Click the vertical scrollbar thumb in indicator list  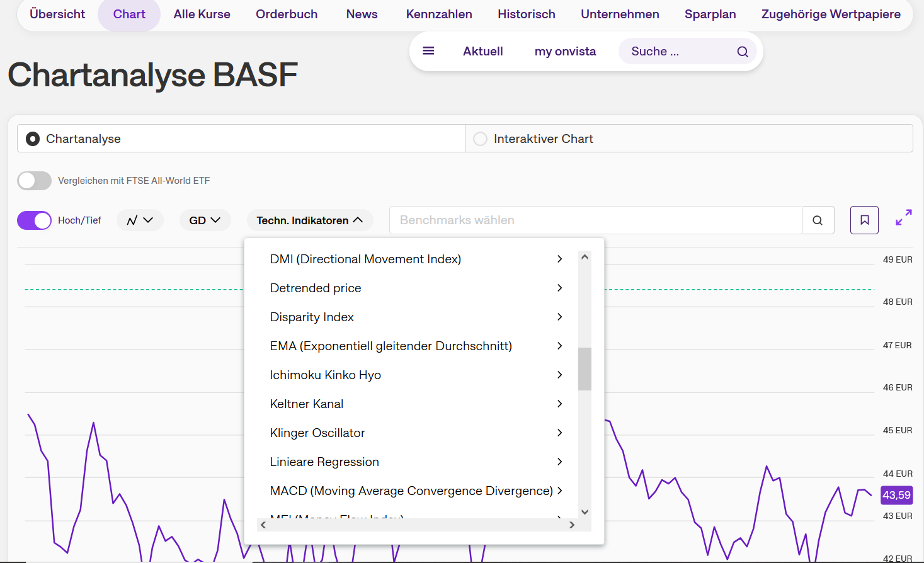pos(585,368)
